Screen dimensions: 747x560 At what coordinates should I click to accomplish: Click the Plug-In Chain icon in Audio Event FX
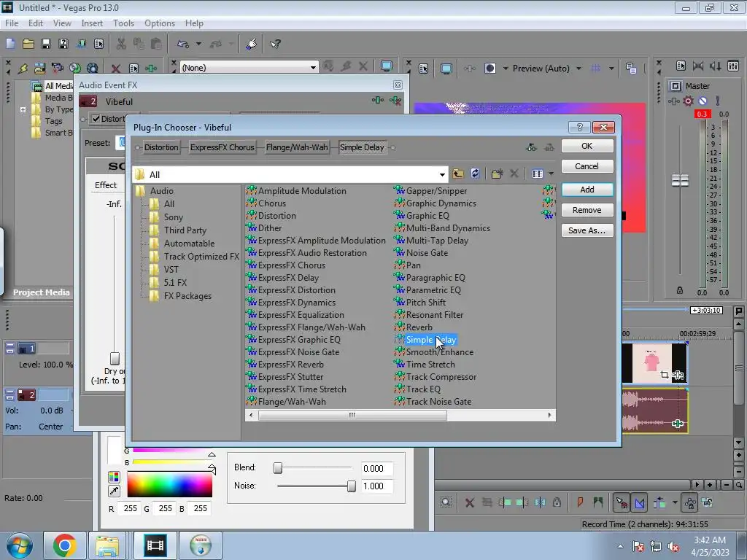377,101
